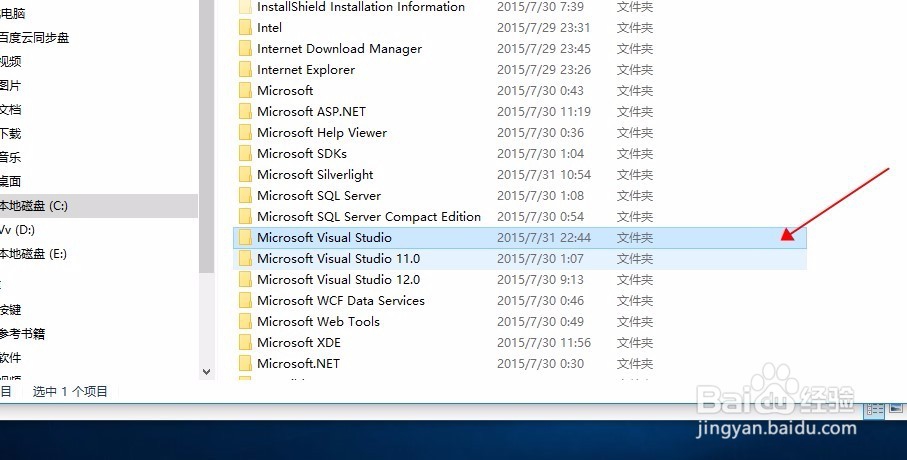The width and height of the screenshot is (907, 460).
Task: Select the plain Microsoft folder name
Action: pyautogui.click(x=285, y=90)
